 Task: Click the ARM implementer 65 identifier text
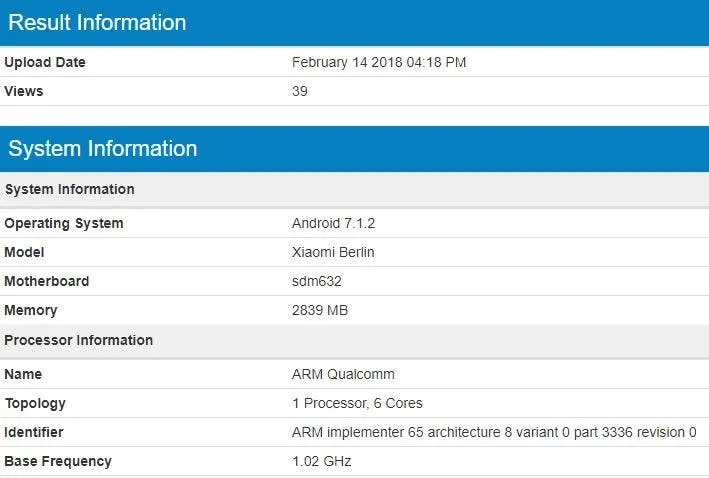(x=494, y=432)
